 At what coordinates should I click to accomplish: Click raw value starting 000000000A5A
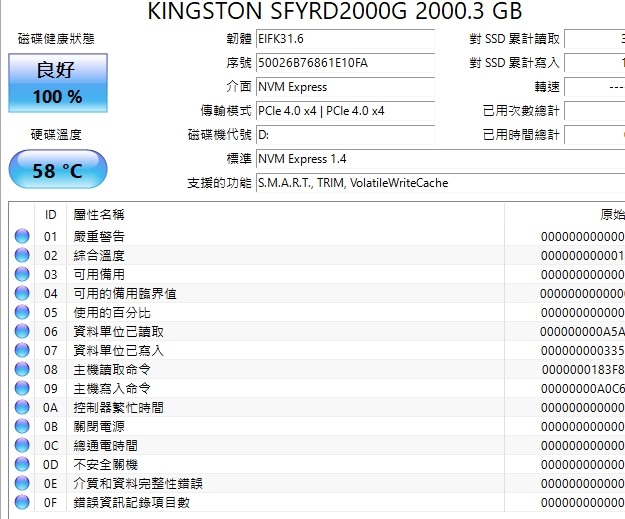pos(582,332)
